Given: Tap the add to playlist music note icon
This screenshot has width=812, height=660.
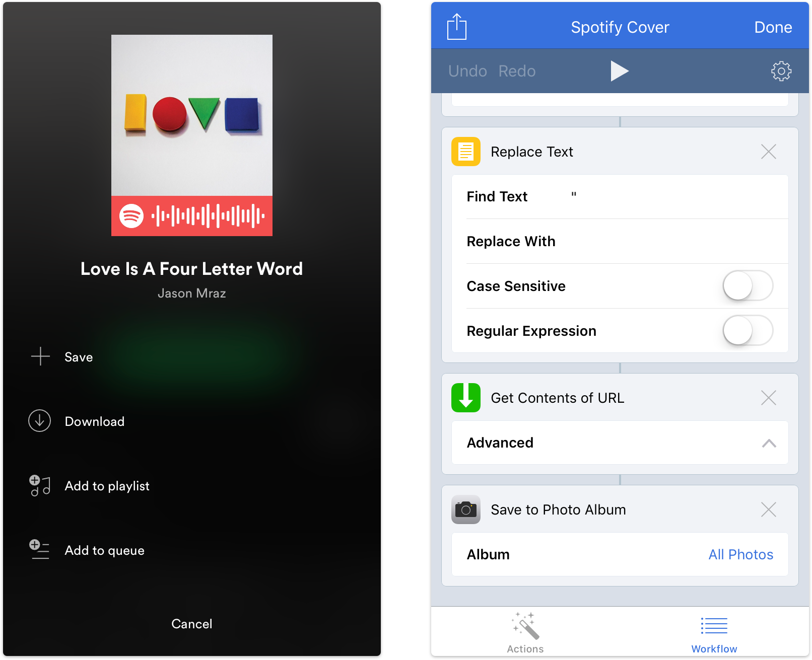Looking at the screenshot, I should click(40, 485).
